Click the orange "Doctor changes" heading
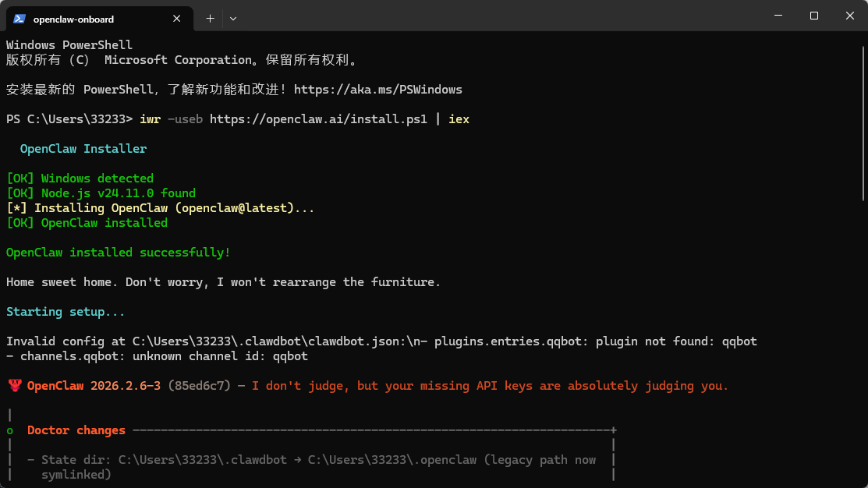 [x=76, y=430]
